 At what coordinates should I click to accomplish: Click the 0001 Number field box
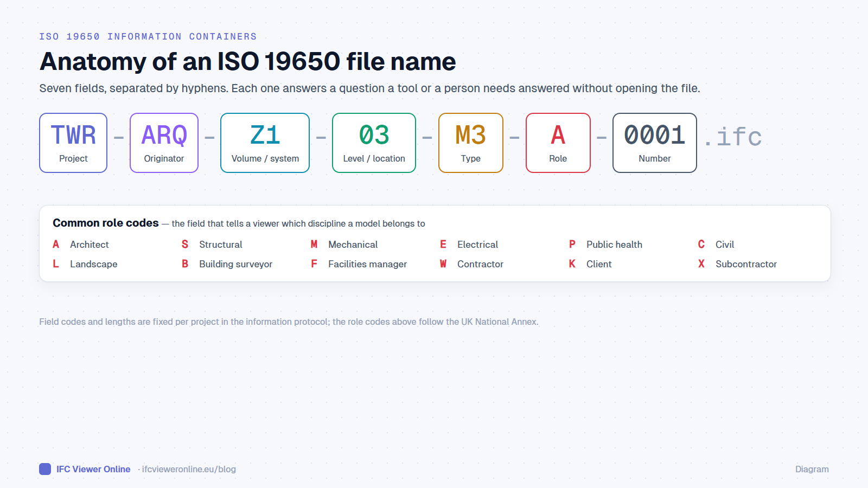655,143
